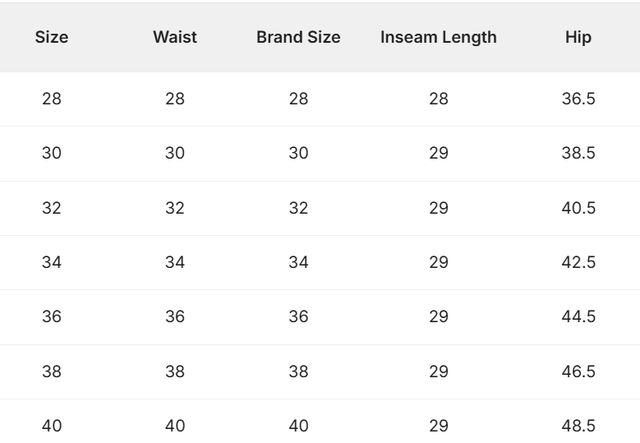Click size 28 in Size column

pos(51,98)
